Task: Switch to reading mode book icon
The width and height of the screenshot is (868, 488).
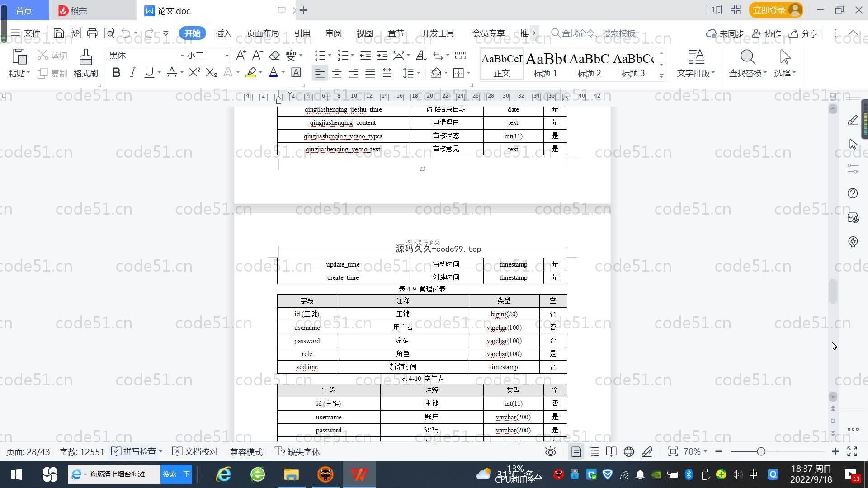Action: pos(611,452)
